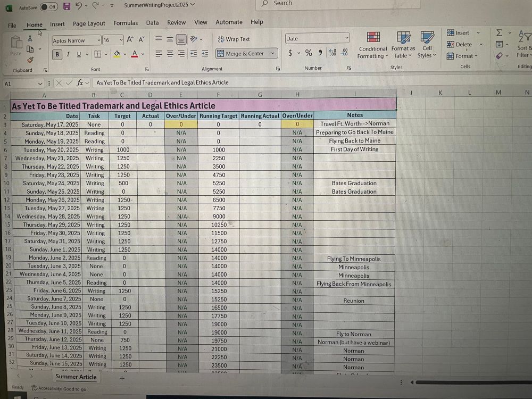Screen dimensions: 532x399
Task: Open the Cell Styles gallery
Action: (x=427, y=45)
